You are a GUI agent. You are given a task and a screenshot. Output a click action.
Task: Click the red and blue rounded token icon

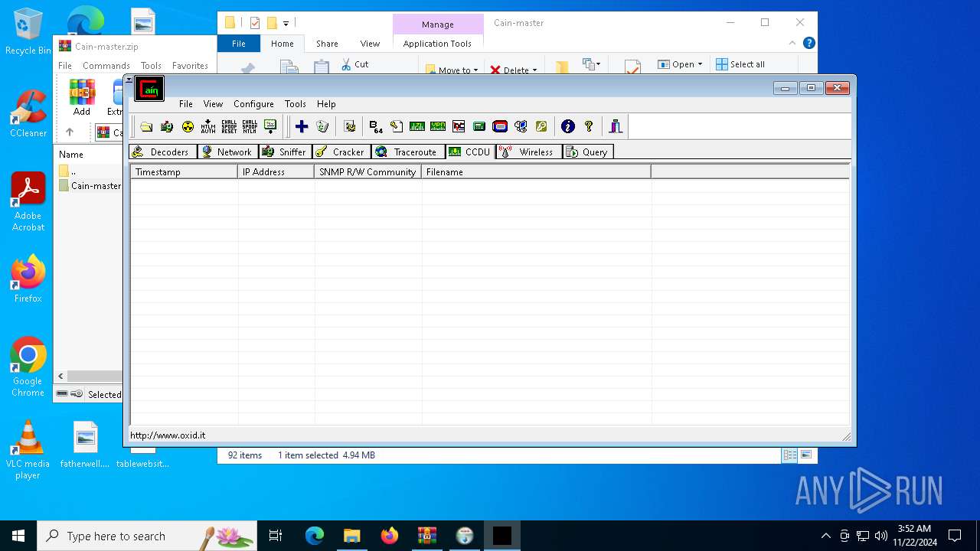(500, 127)
